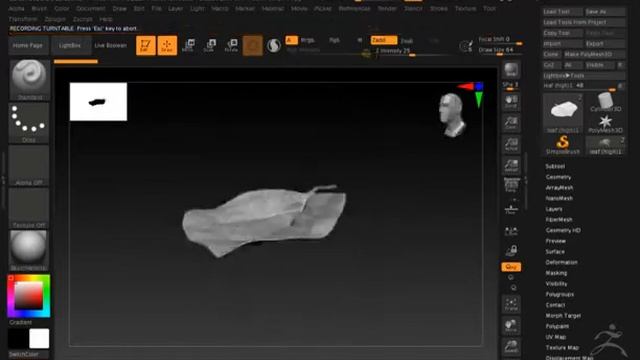Toggle Edit mode button
The image size is (640, 360).
(x=146, y=45)
